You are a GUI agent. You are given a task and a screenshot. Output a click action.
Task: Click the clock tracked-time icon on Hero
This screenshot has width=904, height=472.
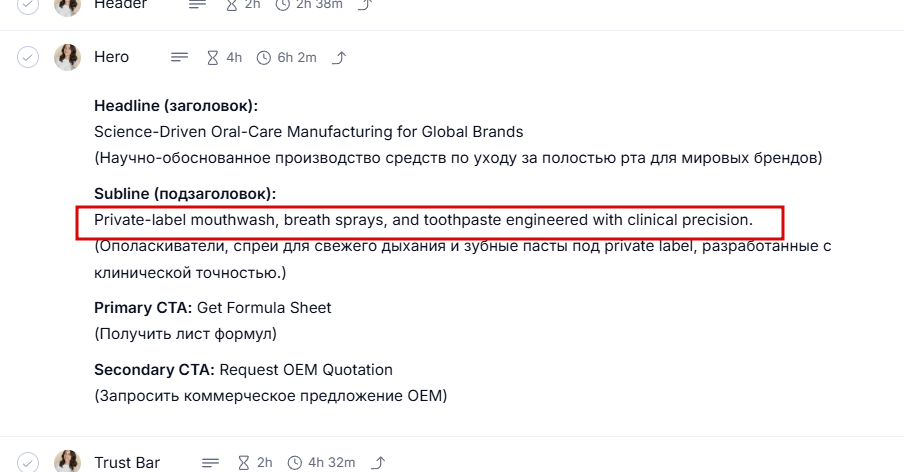(264, 57)
